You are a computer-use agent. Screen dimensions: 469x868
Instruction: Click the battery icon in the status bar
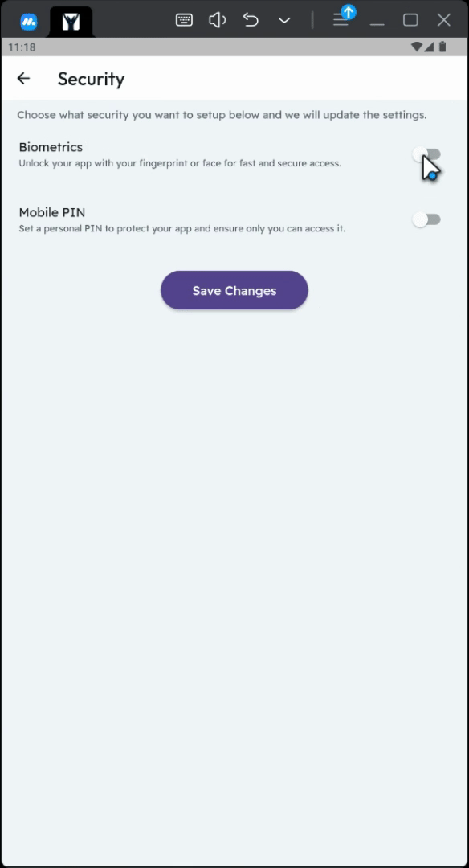442,47
